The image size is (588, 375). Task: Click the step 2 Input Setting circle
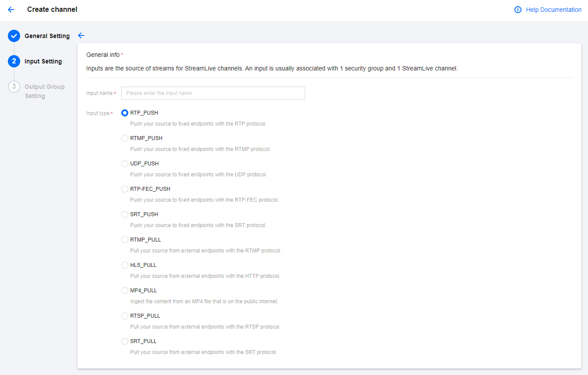(14, 61)
